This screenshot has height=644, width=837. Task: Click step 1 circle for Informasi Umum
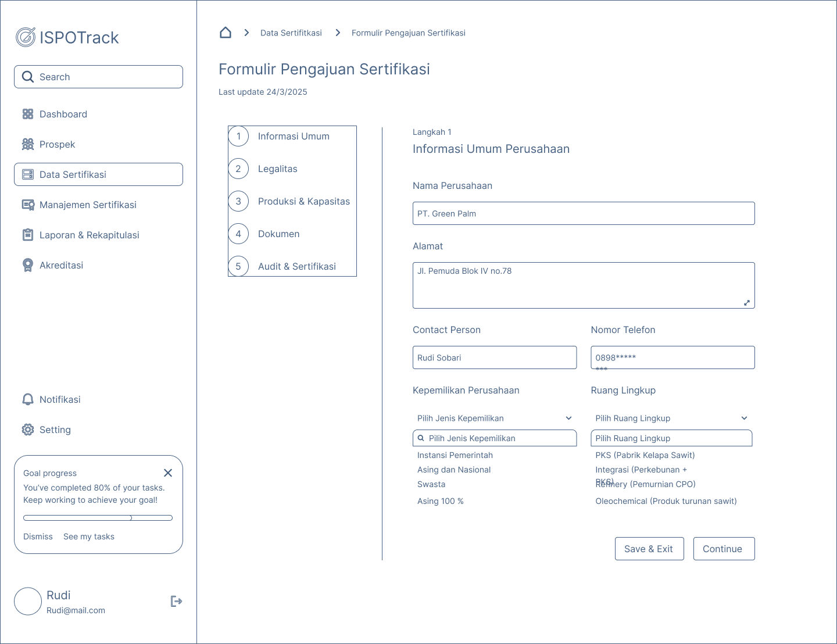(238, 136)
